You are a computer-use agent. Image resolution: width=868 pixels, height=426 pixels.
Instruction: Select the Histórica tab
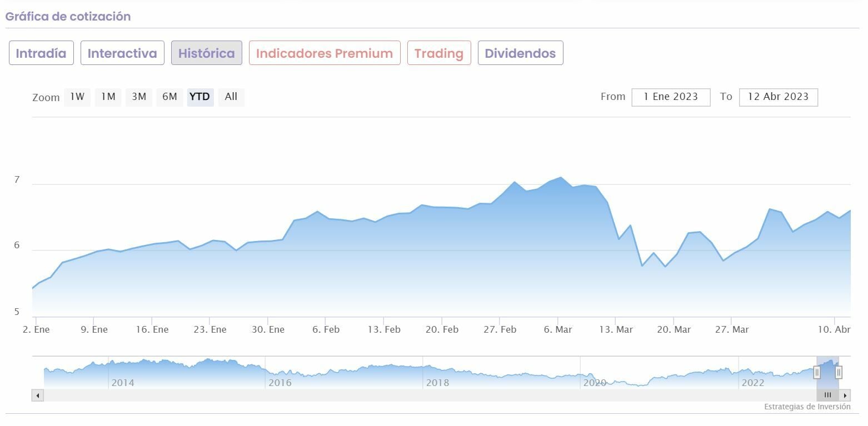pos(207,53)
